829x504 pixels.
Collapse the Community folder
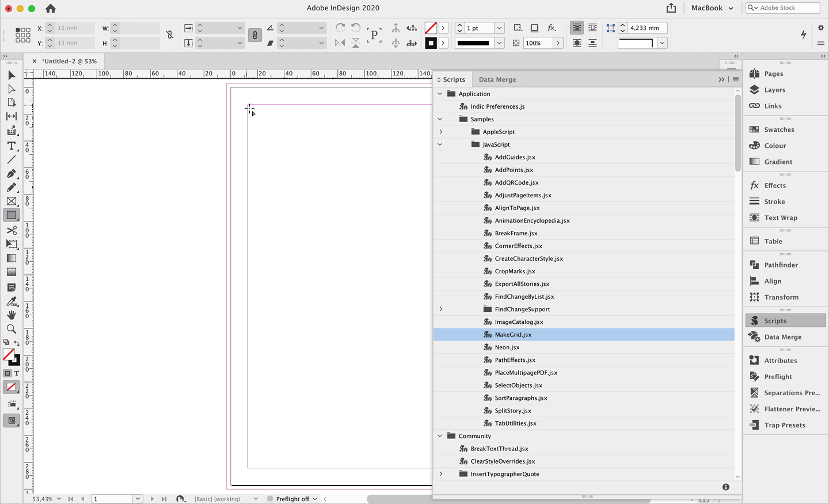tap(440, 436)
